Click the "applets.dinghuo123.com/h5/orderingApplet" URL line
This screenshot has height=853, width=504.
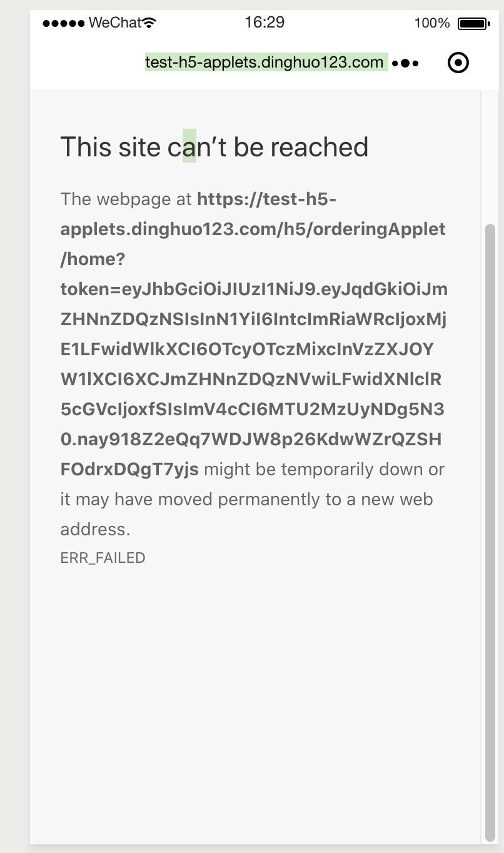(253, 229)
